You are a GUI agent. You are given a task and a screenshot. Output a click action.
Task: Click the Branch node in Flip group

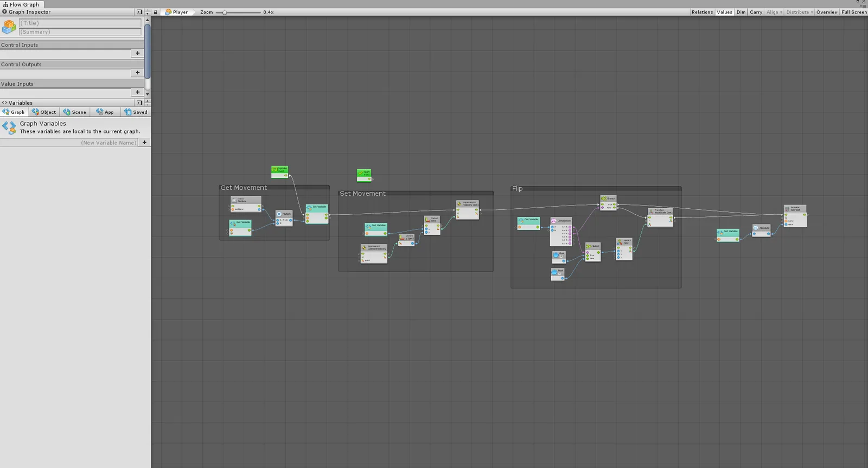click(608, 202)
